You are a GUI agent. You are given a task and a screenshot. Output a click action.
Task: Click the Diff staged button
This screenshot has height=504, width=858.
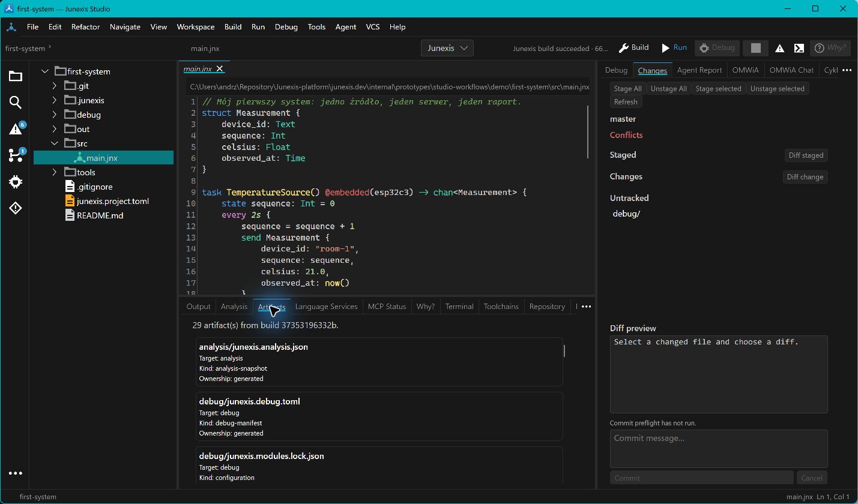806,155
